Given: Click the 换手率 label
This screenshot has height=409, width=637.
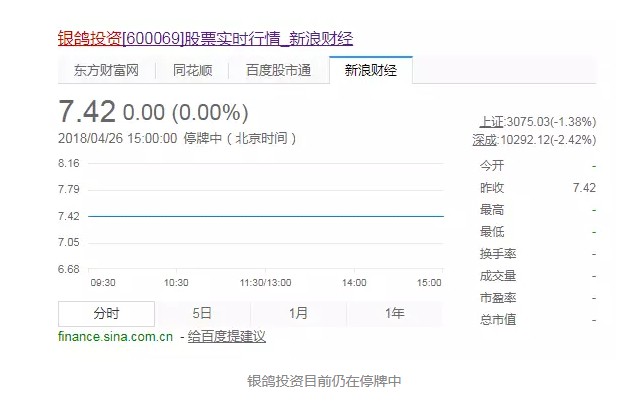Looking at the screenshot, I should click(x=498, y=254).
